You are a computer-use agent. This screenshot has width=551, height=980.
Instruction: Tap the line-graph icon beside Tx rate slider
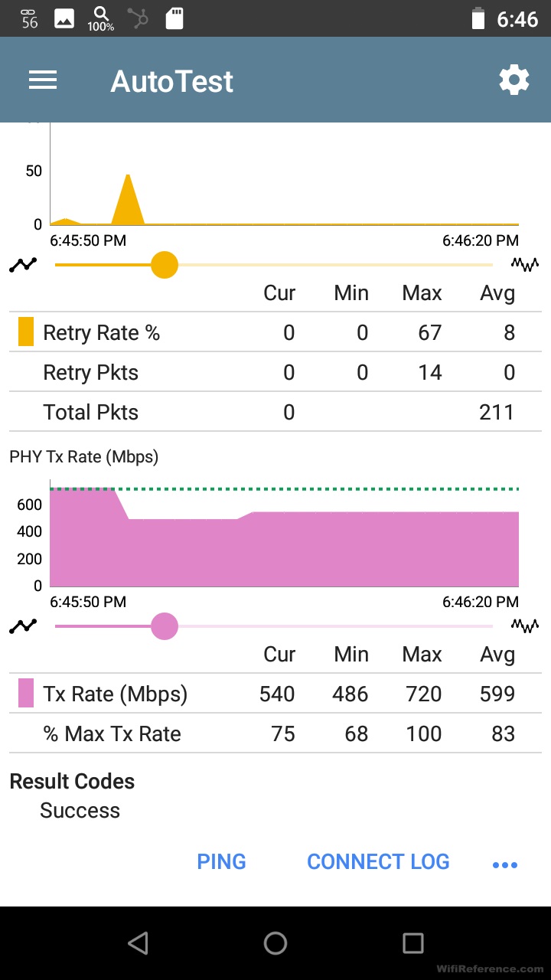tap(23, 626)
